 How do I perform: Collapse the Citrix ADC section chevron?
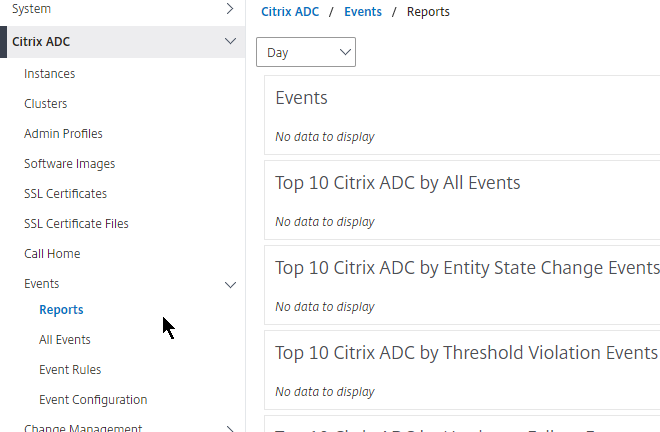(230, 41)
